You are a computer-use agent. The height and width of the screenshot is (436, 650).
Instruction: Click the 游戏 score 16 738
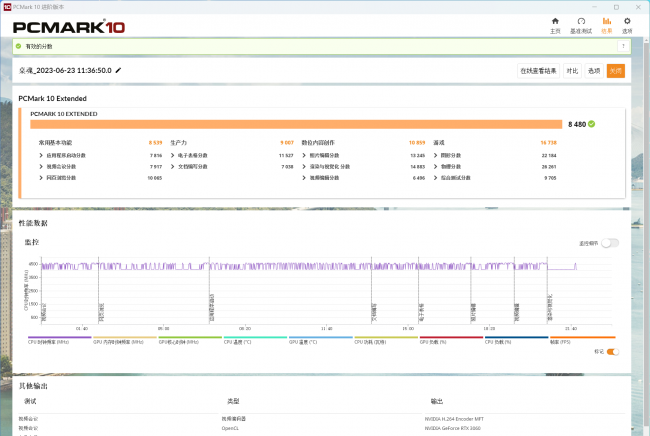click(x=548, y=143)
